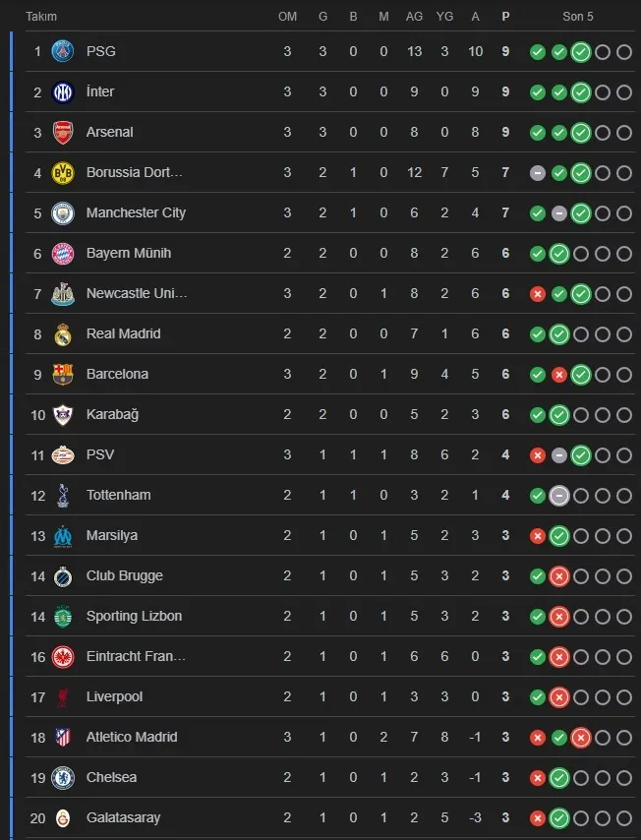The image size is (641, 840).
Task: Click the Takım column header
Action: (41, 17)
